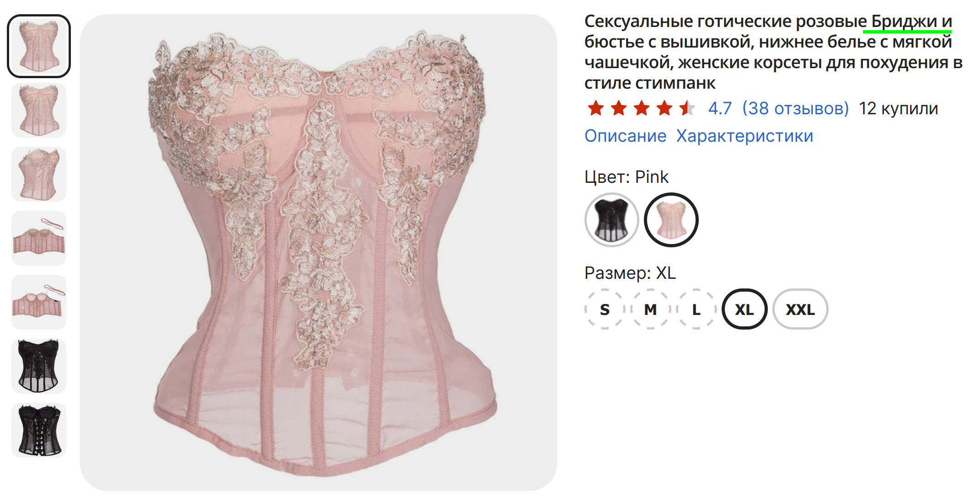
Task: Select size S
Action: [x=605, y=309]
